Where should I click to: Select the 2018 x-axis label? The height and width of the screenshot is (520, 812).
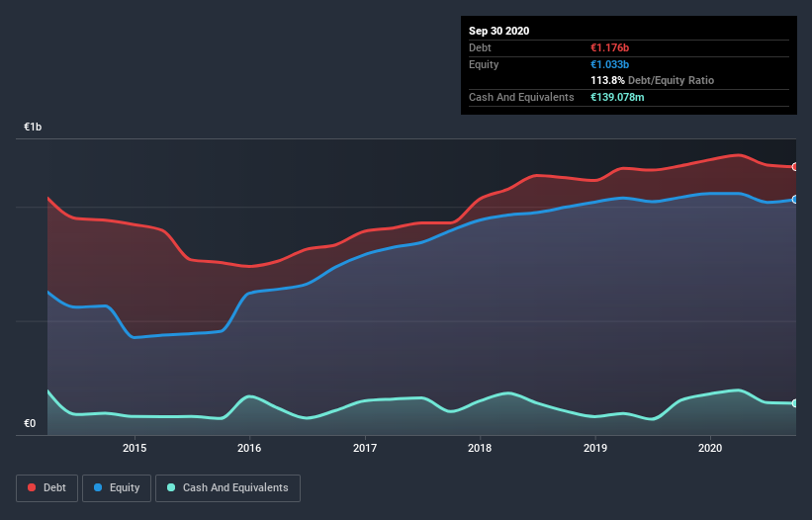[480, 448]
